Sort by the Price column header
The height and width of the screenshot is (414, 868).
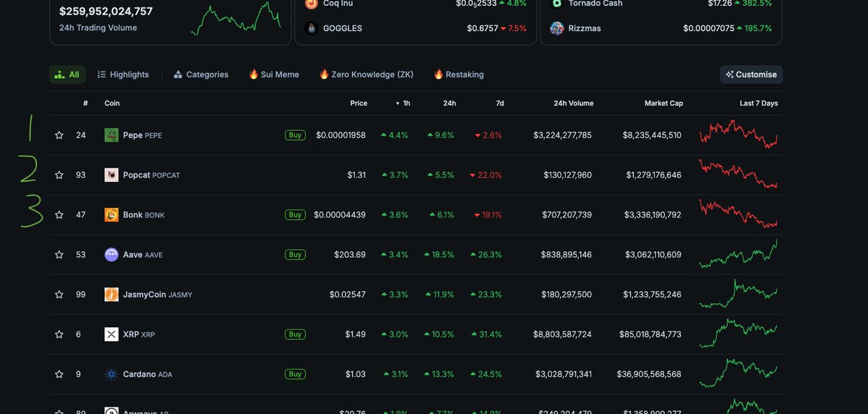coord(359,103)
